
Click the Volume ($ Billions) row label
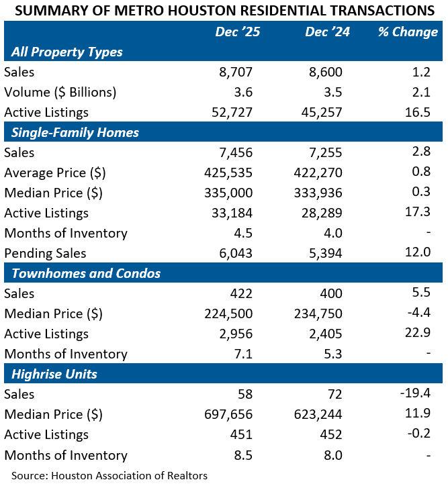[x=60, y=92]
